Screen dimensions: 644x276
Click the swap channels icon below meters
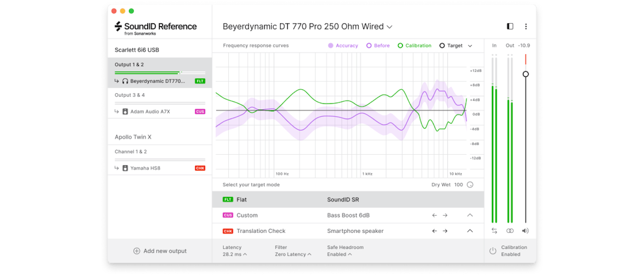pyautogui.click(x=494, y=231)
